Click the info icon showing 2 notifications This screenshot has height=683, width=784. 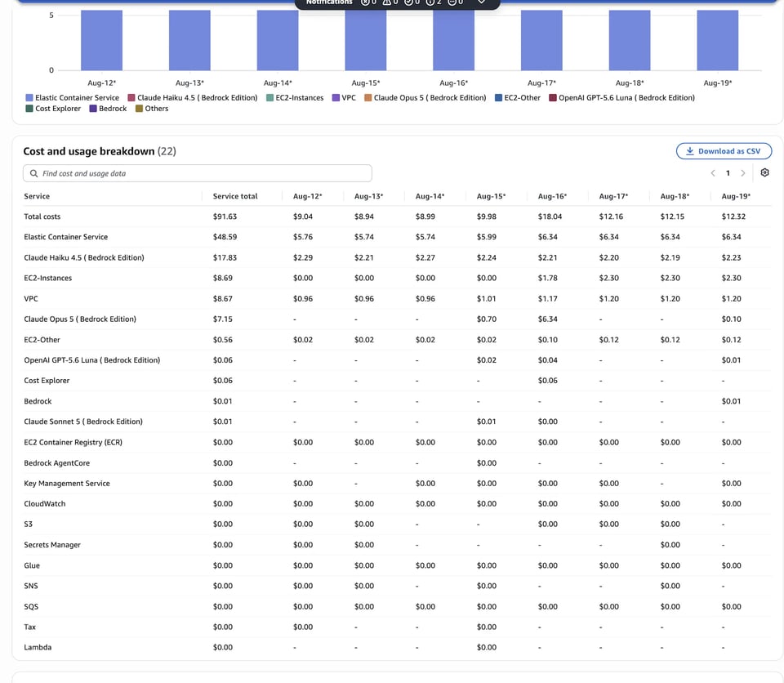click(x=430, y=2)
